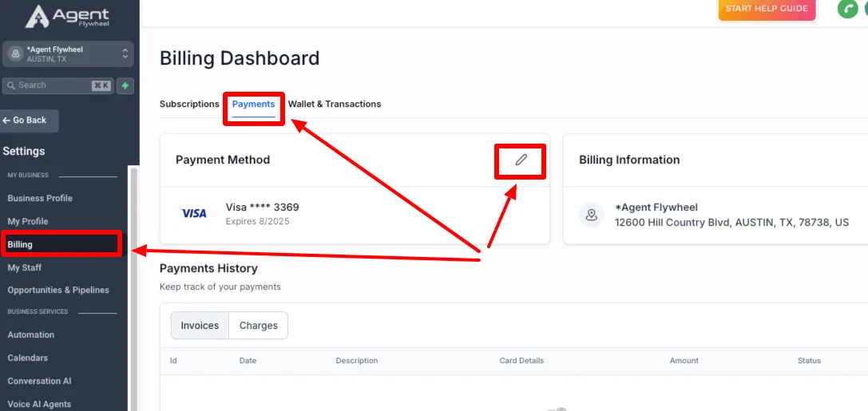The height and width of the screenshot is (411, 868).
Task: Click the pencil edit icon for Payment Method
Action: pyautogui.click(x=521, y=160)
